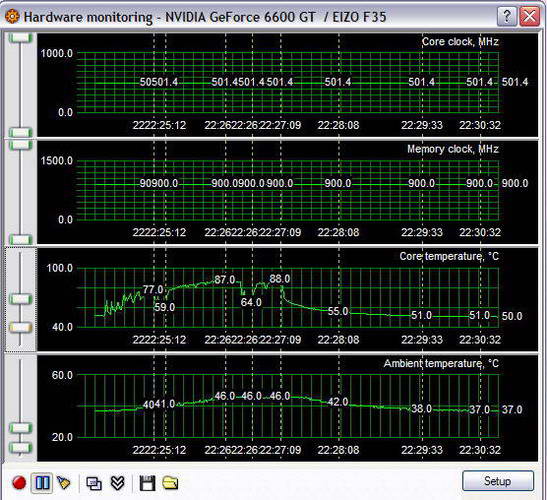
Task: Open a log with the yellow folder icon
Action: [170, 483]
